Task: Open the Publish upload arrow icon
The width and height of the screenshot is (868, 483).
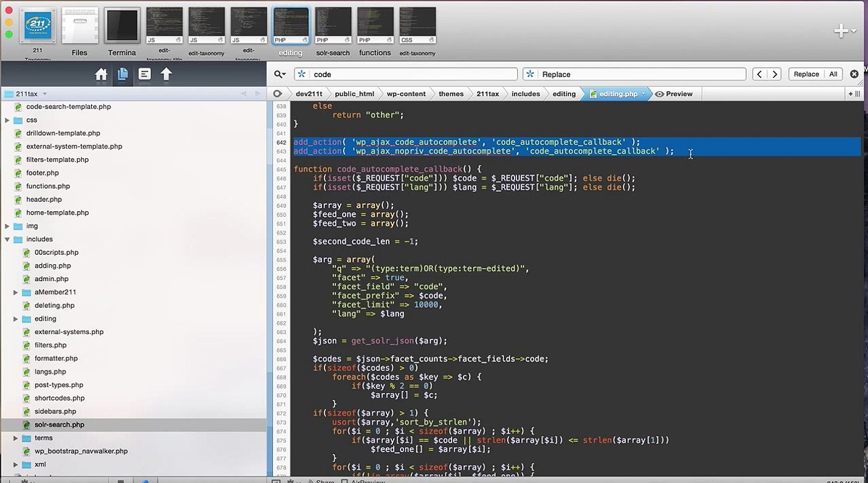Action: coord(166,74)
